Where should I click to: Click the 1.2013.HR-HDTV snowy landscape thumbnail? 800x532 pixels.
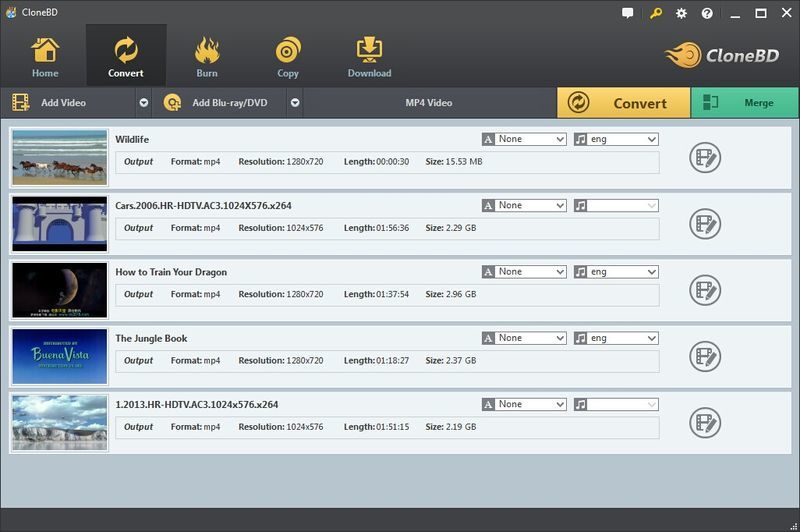(x=60, y=422)
